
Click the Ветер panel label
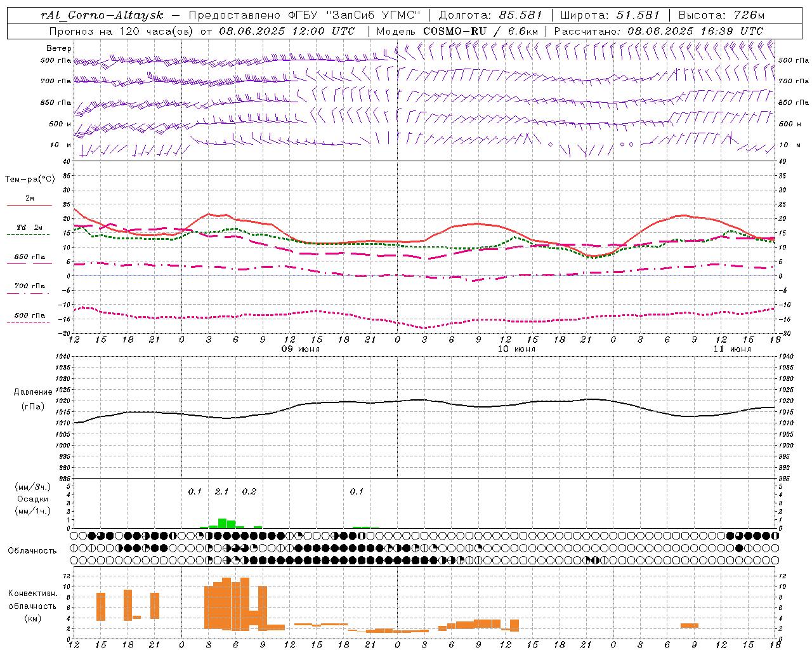click(59, 48)
